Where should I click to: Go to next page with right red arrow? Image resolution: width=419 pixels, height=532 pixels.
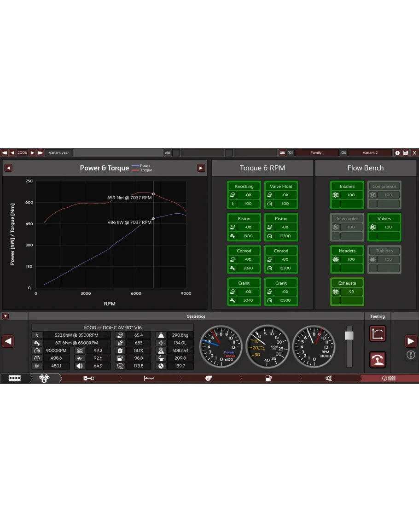coord(411,341)
